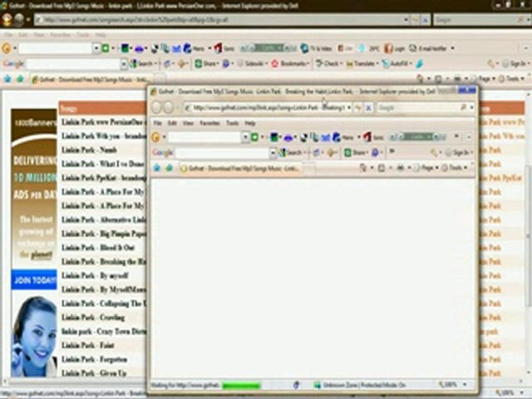Click Sonic icon in popup toolbar
Viewport: 532px width, 399px height.
373,137
